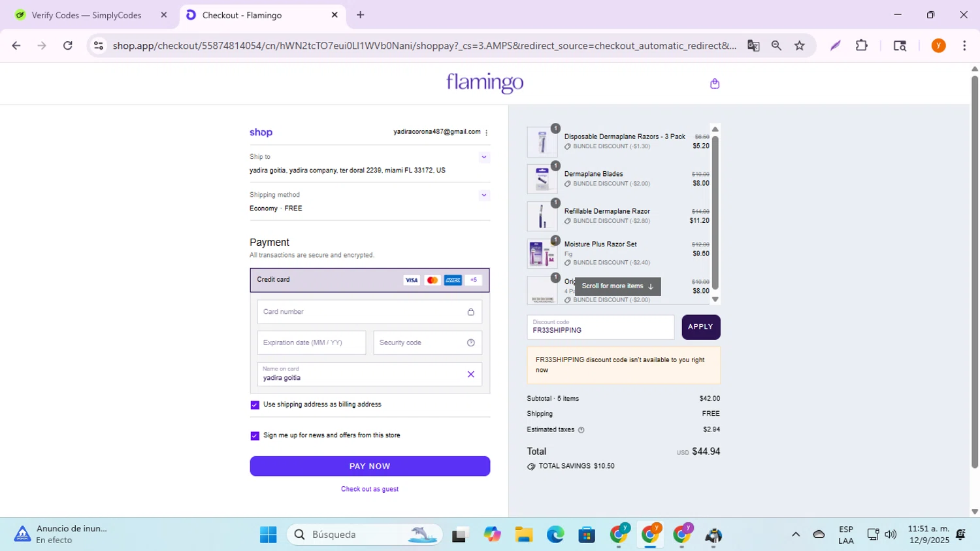
Task: Click the flamingo logo
Action: tap(485, 83)
